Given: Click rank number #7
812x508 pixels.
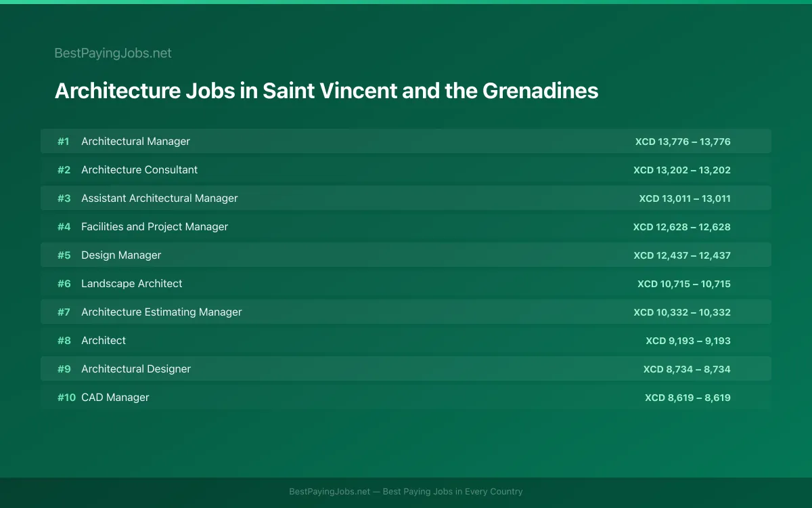Looking at the screenshot, I should click(x=64, y=312).
